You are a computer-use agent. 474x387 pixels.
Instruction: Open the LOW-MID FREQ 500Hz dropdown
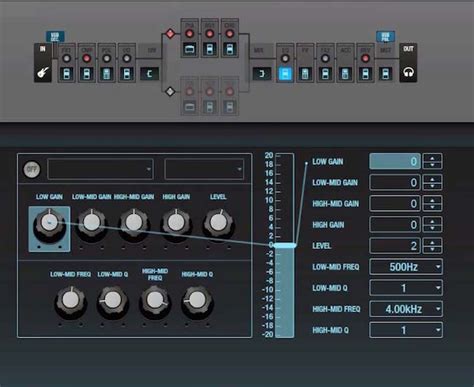click(x=406, y=267)
